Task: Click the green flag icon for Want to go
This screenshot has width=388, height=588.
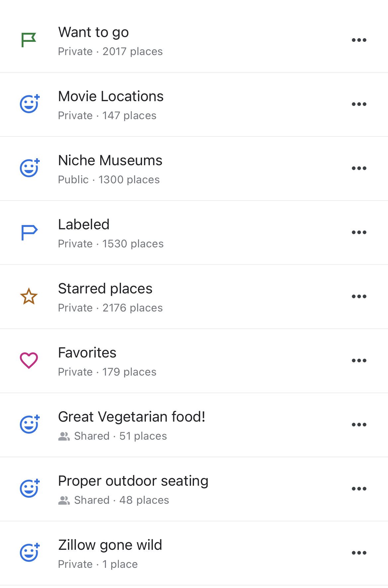Action: [x=29, y=40]
